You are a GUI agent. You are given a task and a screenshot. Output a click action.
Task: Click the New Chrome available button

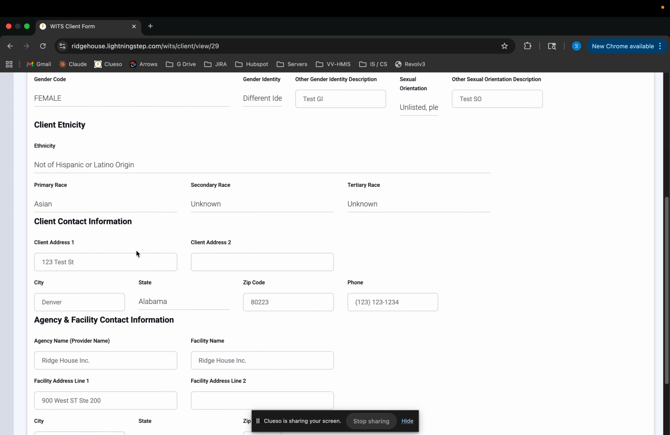click(x=625, y=46)
